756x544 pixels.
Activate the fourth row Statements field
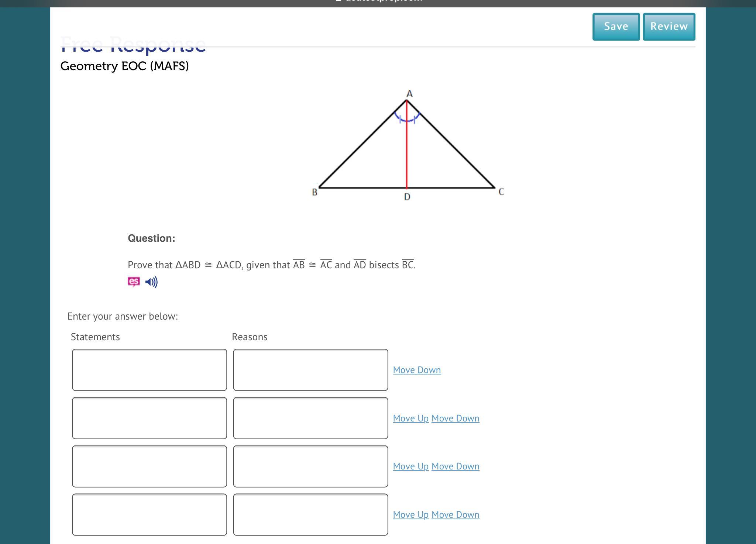pos(149,514)
